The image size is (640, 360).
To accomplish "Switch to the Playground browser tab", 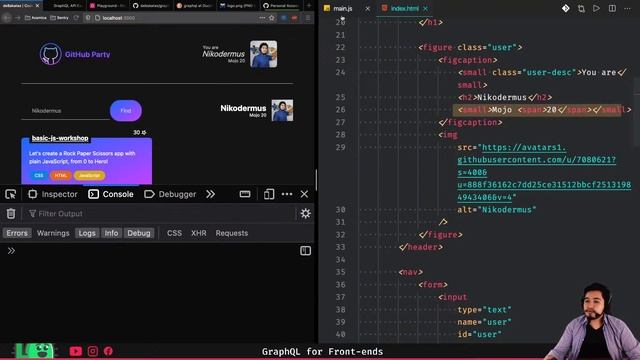I will pos(108,6).
